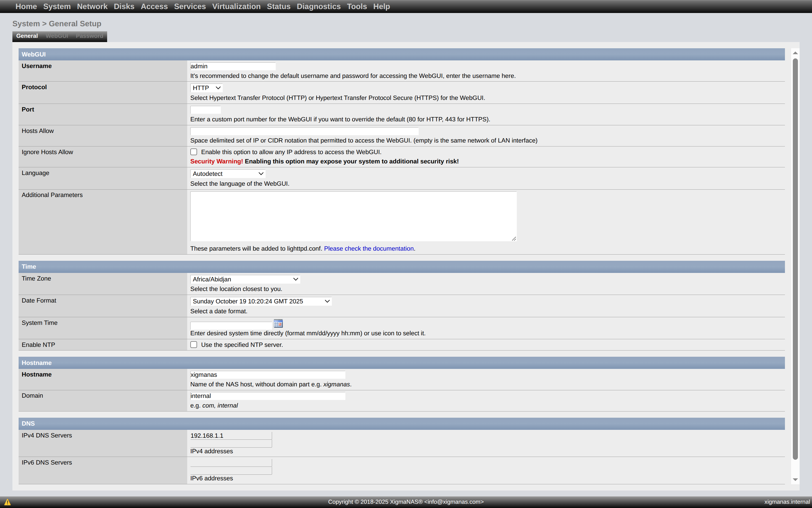
Task: Follow the 'Please check the documentation' link
Action: click(369, 249)
